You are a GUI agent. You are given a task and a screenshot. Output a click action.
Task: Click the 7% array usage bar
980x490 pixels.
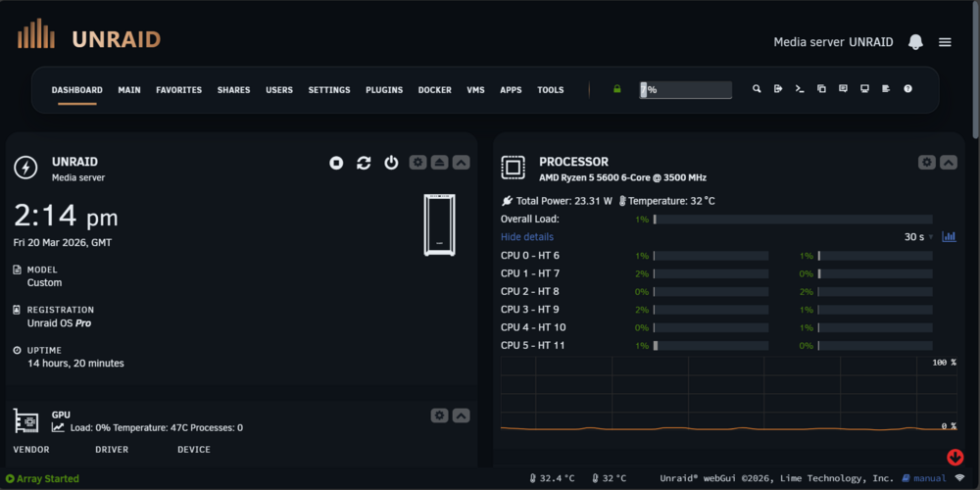[x=686, y=89]
